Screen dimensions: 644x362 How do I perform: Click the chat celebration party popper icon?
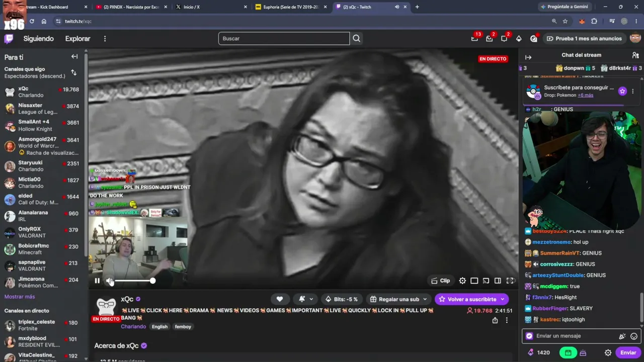pos(622,336)
